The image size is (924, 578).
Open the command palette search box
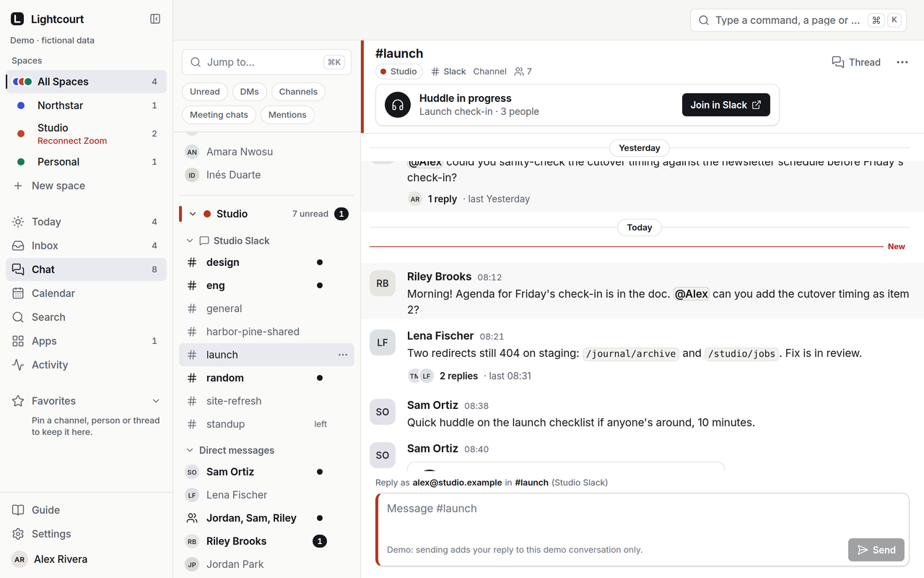tap(798, 20)
